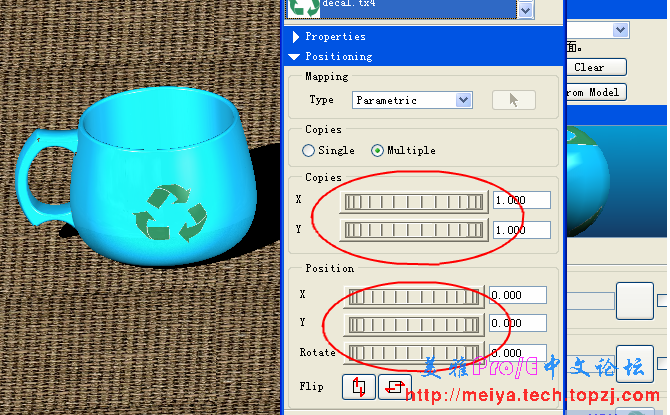
Task: Adjust the Position X slider
Action: point(414,297)
